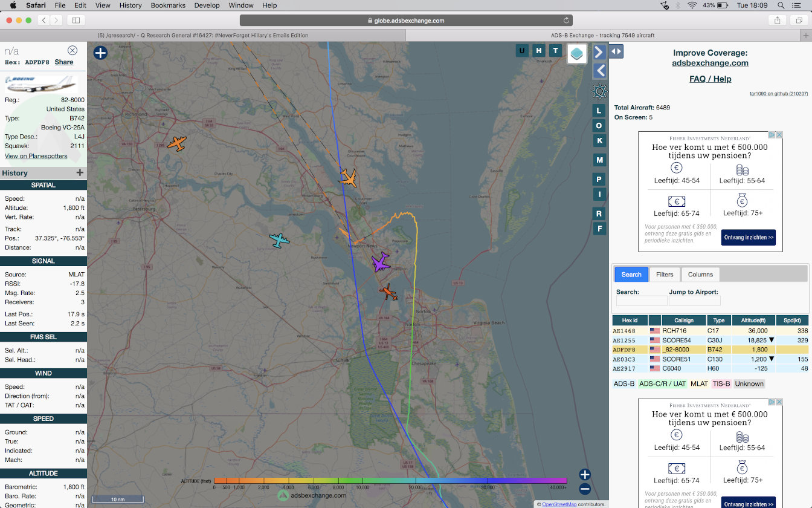Open the History menu in menu bar
The height and width of the screenshot is (508, 812).
tap(130, 5)
